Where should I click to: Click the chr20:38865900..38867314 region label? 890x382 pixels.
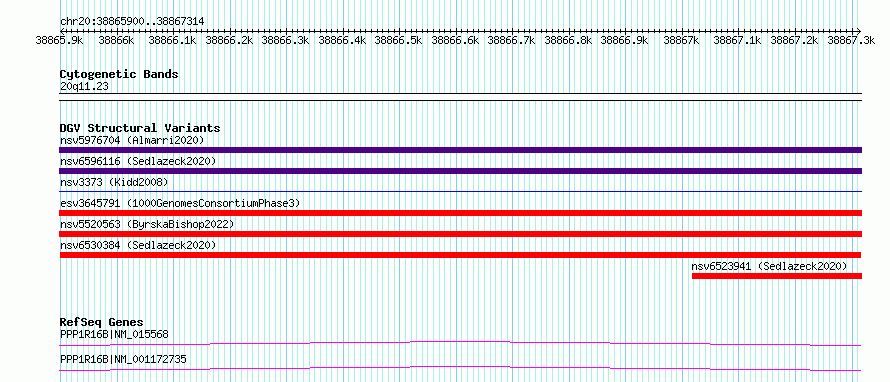tap(132, 22)
